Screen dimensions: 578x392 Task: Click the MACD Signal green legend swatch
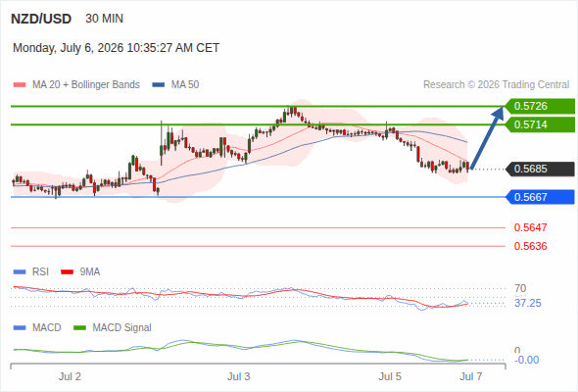[79, 328]
